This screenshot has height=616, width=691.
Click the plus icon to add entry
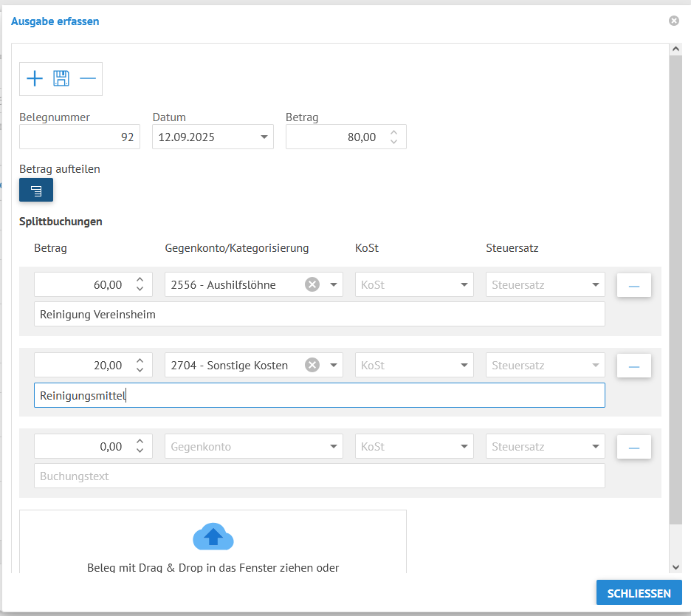point(35,79)
